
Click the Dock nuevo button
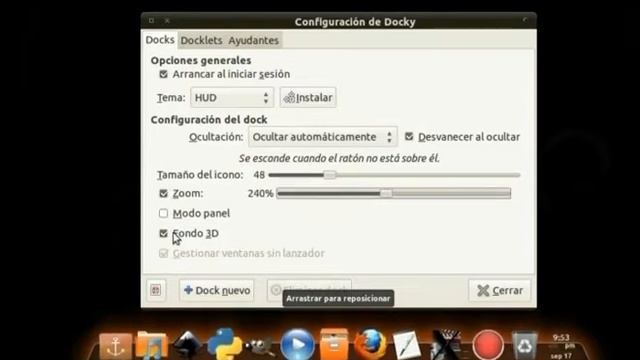(x=217, y=290)
